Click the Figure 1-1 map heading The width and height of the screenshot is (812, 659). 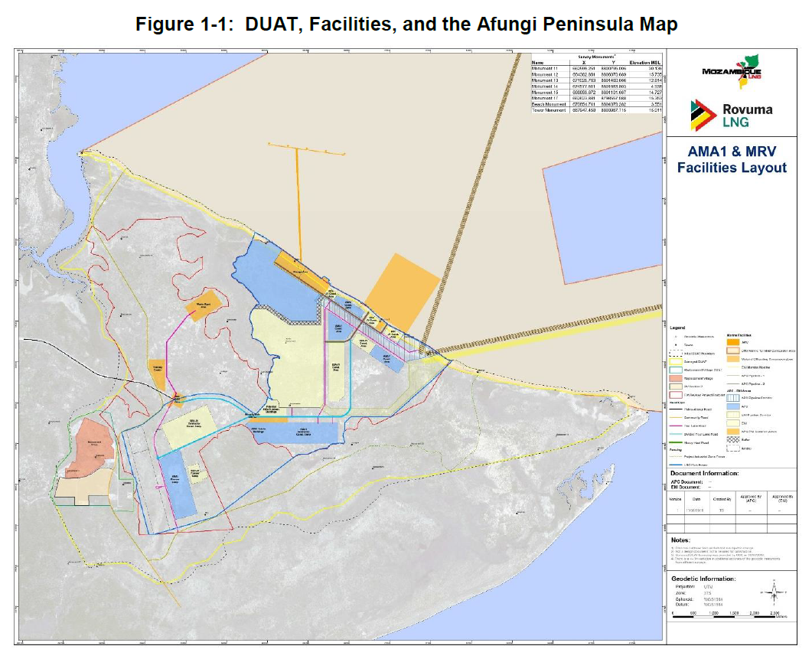406,24
